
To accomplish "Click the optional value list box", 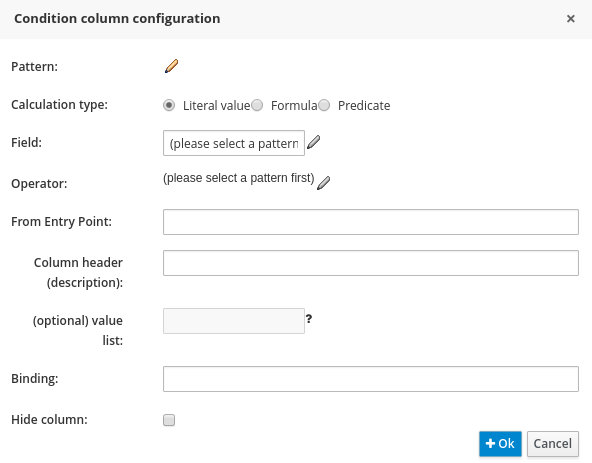I will [234, 321].
